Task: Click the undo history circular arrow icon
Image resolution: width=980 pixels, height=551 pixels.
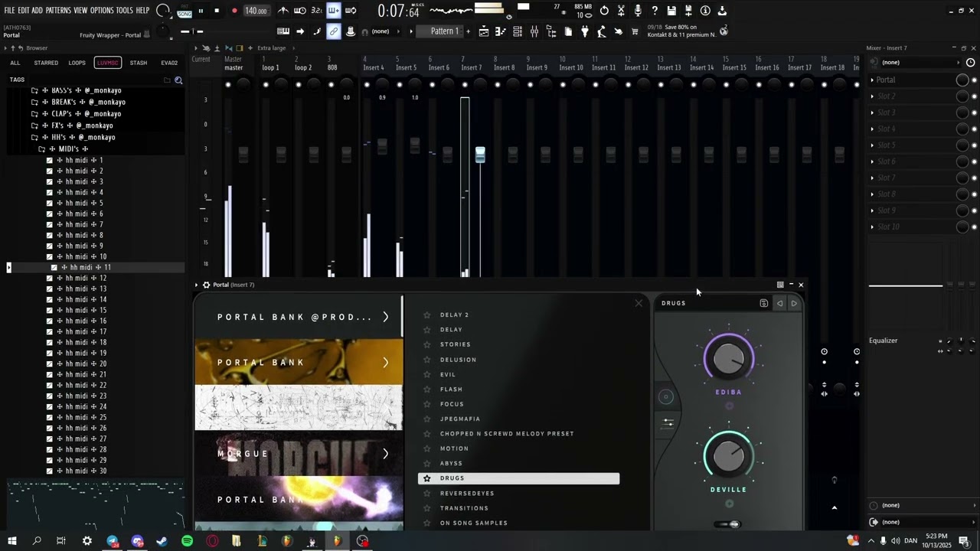Action: (604, 11)
